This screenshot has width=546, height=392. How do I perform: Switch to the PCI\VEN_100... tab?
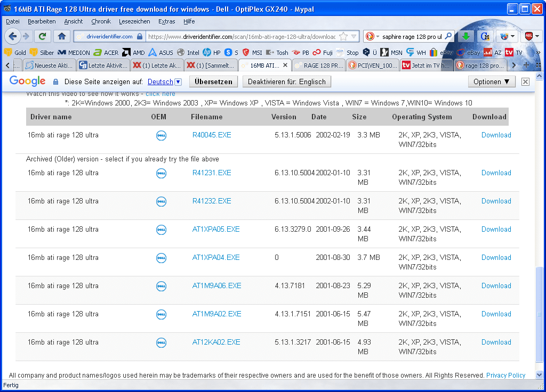[373, 65]
